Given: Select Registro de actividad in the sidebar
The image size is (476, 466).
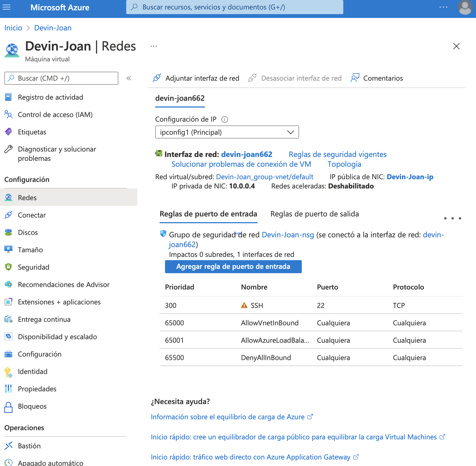Looking at the screenshot, I should tap(50, 97).
